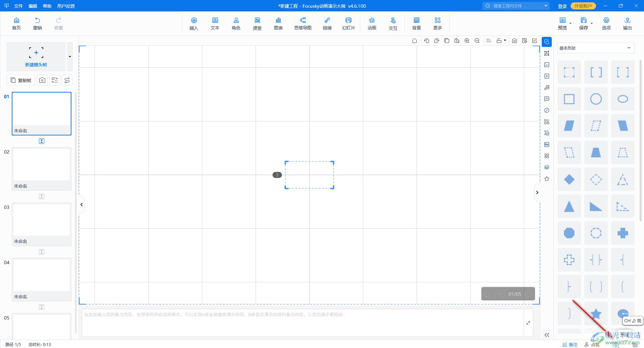Click the 登录 login link
Screen dimensions: 644x348
pyautogui.click(x=562, y=6)
